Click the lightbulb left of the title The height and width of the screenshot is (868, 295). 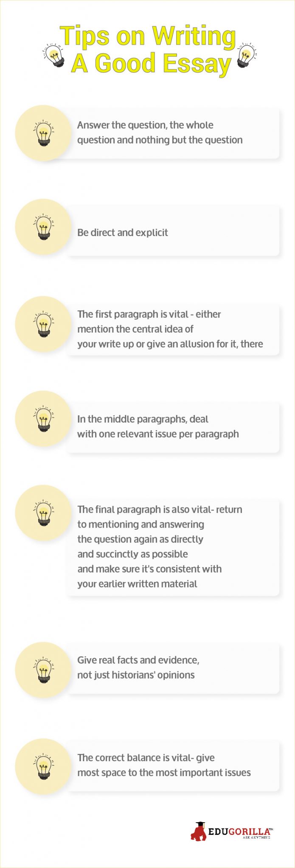[x=54, y=55]
